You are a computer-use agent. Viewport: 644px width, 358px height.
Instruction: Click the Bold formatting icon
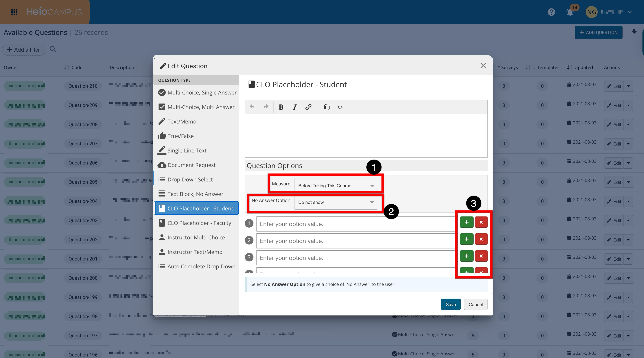point(281,107)
